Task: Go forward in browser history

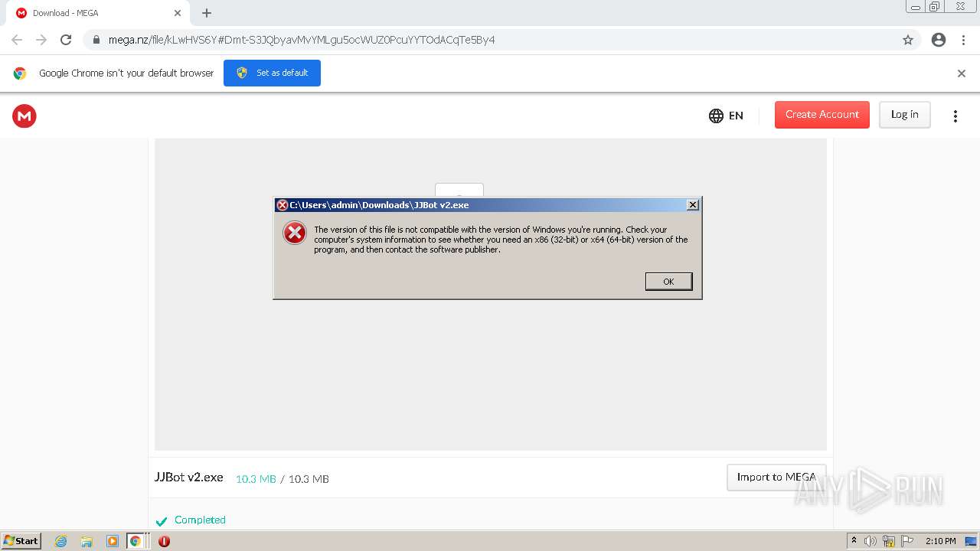Action: coord(41,40)
